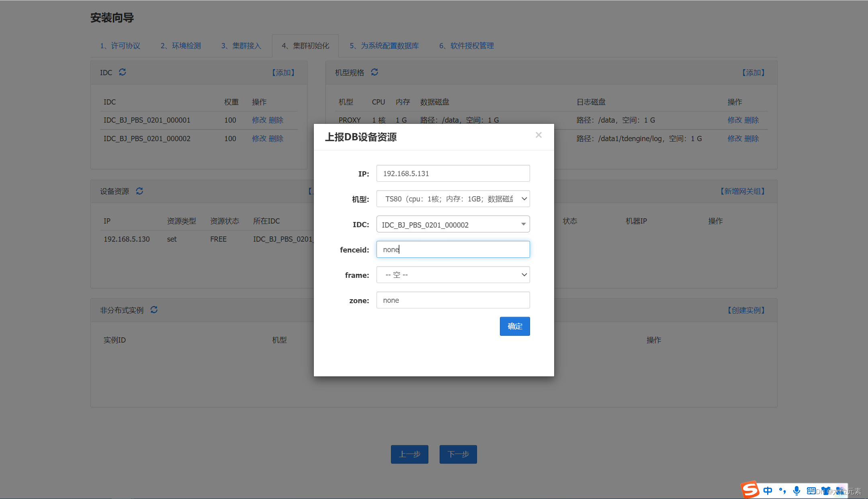
Task: Refresh the 非分布式实例 section
Action: tap(154, 310)
